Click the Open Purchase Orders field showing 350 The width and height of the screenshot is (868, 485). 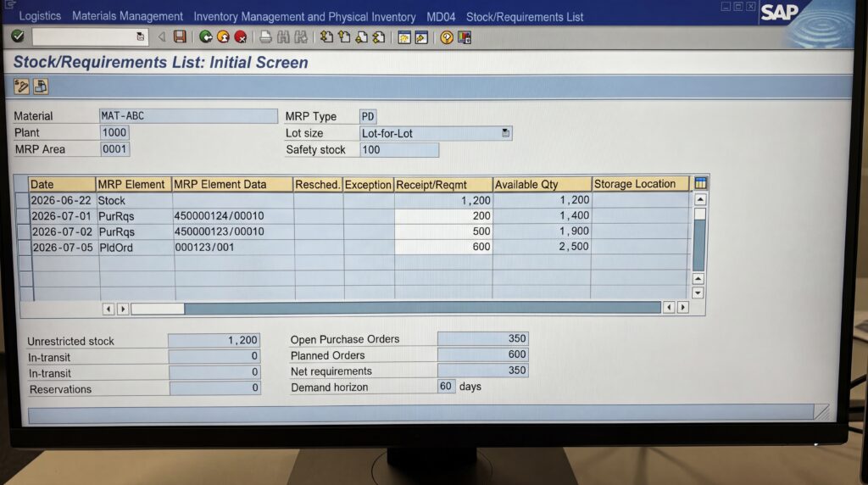pyautogui.click(x=482, y=338)
